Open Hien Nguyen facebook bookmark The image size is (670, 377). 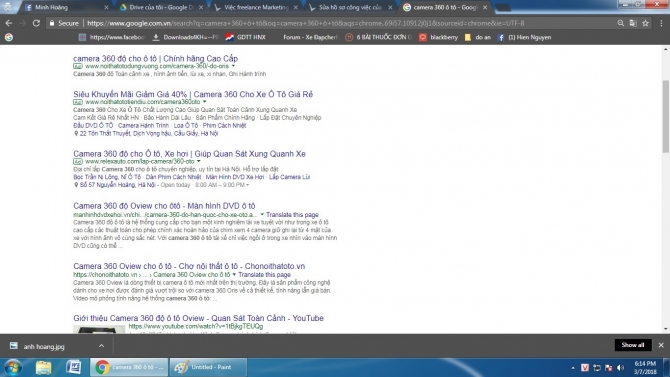[x=524, y=38]
